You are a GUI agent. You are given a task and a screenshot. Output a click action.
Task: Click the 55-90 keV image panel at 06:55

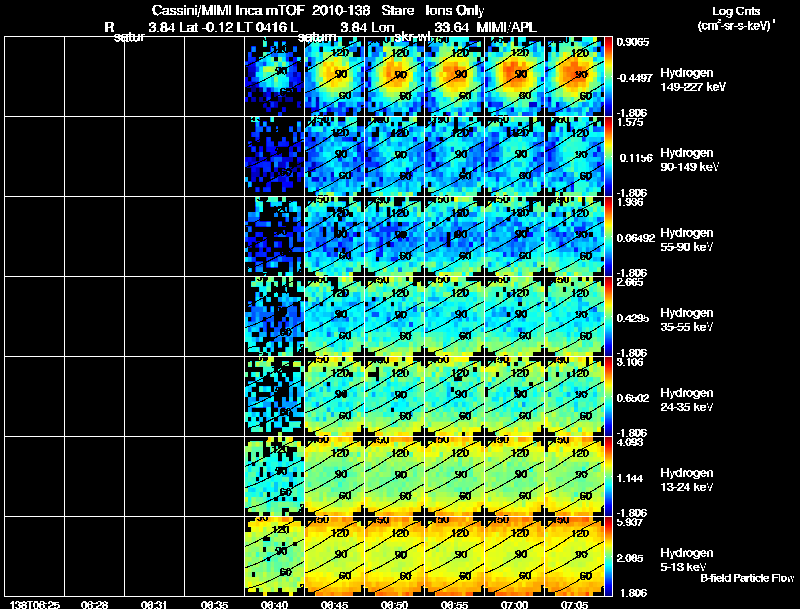coord(454,237)
